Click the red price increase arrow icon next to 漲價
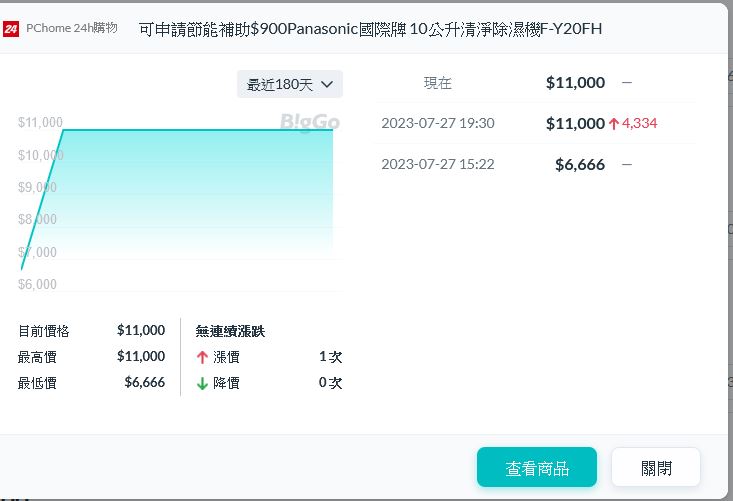 click(202, 357)
